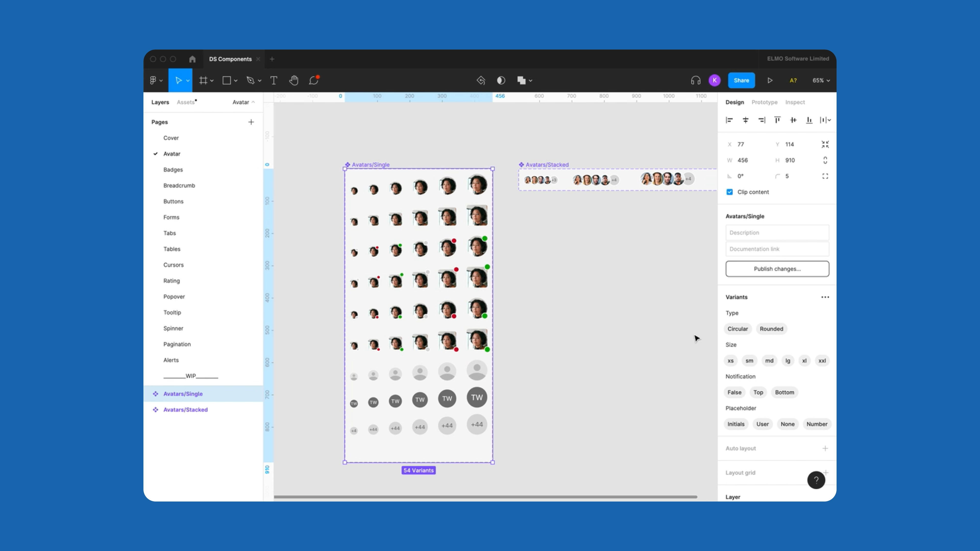Click the A? missing fonts indicator
Viewport: 980px width, 551px height.
click(x=793, y=80)
